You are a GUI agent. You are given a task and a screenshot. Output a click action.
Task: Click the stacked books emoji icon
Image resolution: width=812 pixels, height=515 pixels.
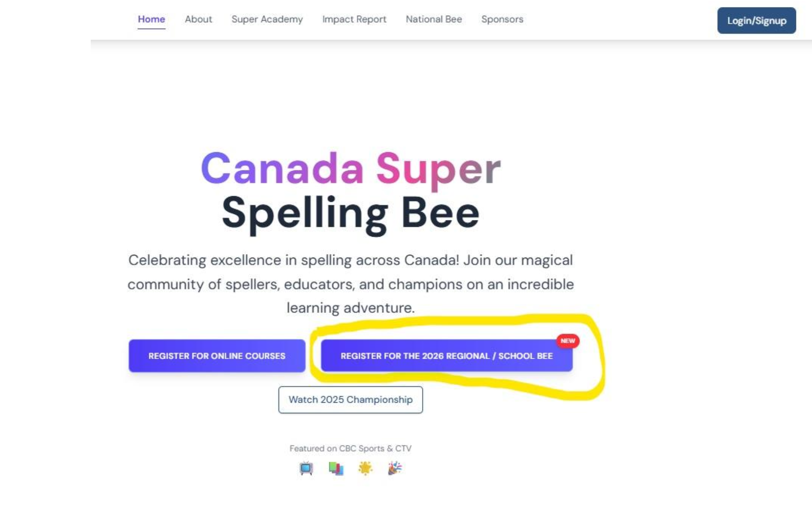coord(336,468)
